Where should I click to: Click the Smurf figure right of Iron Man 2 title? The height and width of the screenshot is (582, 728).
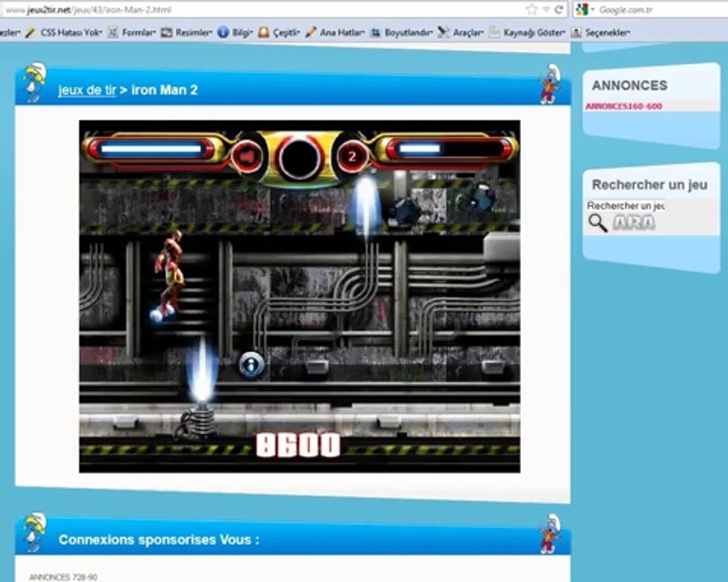[x=550, y=84]
